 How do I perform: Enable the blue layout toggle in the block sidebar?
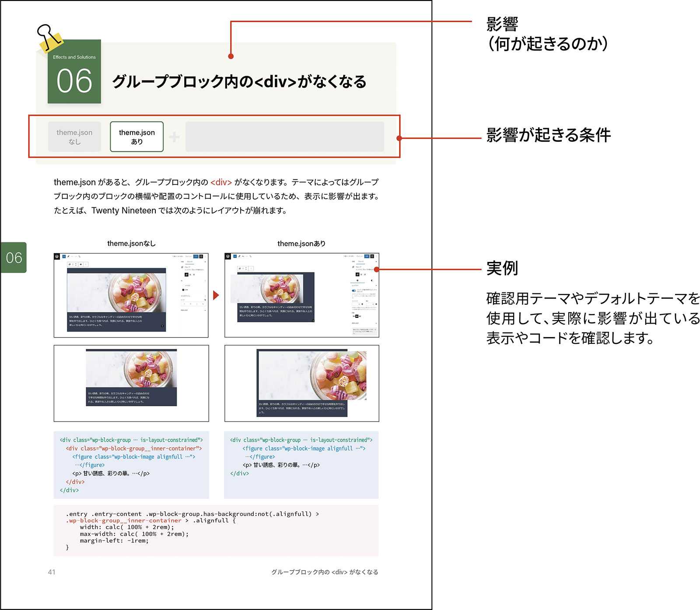tap(353, 290)
